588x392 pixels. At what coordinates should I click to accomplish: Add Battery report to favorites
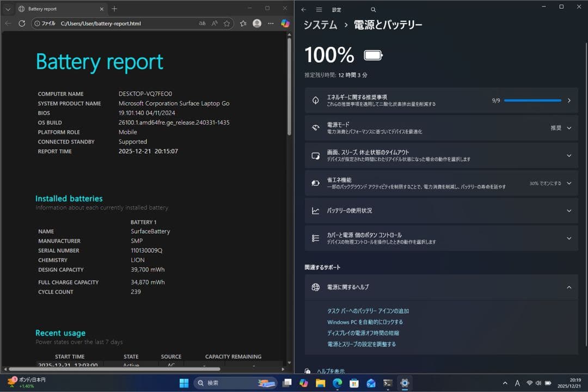[x=226, y=23]
